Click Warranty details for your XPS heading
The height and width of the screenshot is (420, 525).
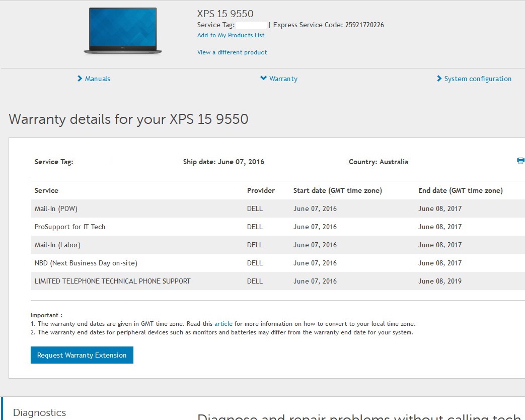click(128, 119)
